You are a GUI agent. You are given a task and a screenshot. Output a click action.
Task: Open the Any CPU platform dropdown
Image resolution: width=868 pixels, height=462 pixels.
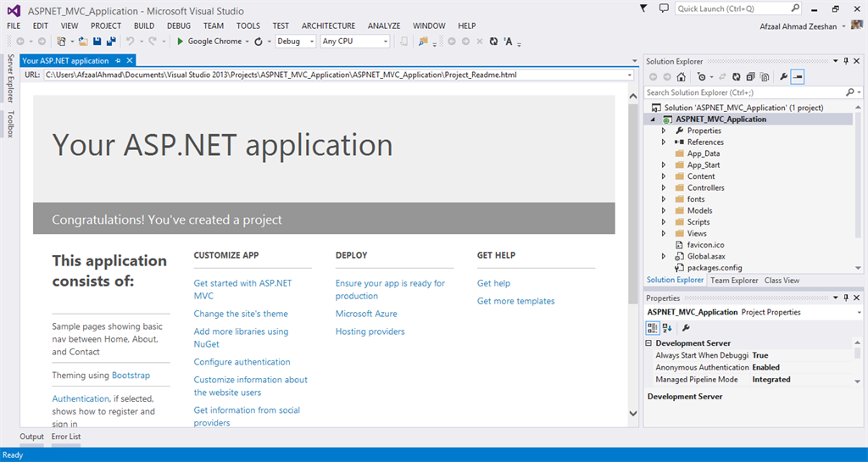355,41
